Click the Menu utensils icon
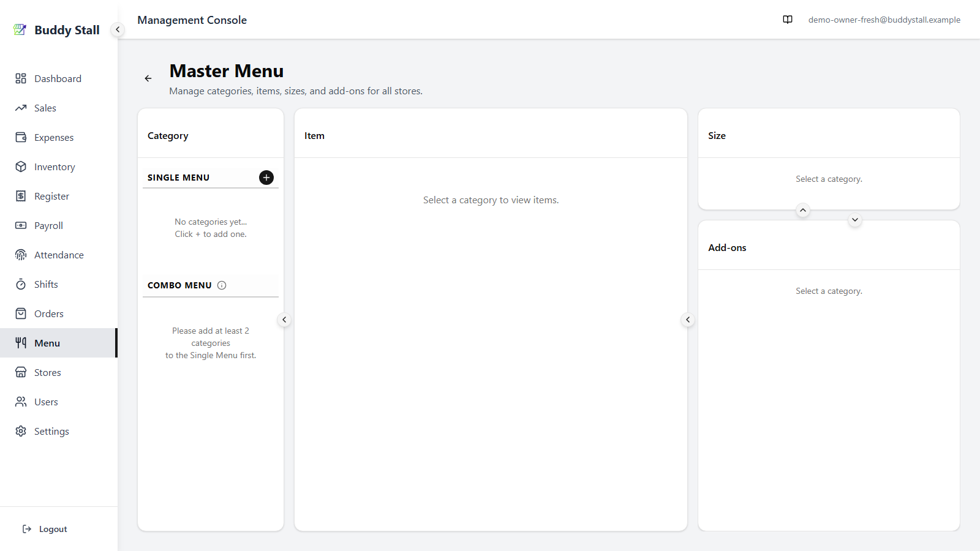 tap(21, 343)
